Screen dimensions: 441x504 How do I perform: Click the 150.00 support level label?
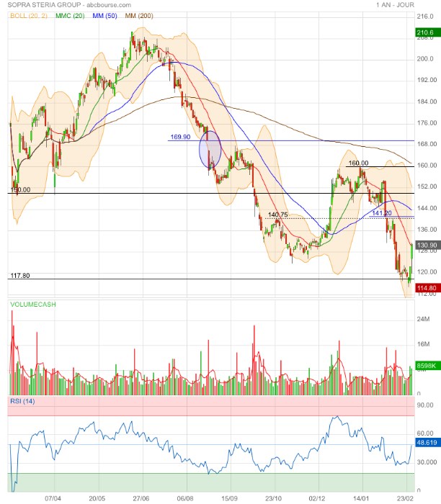coord(20,189)
